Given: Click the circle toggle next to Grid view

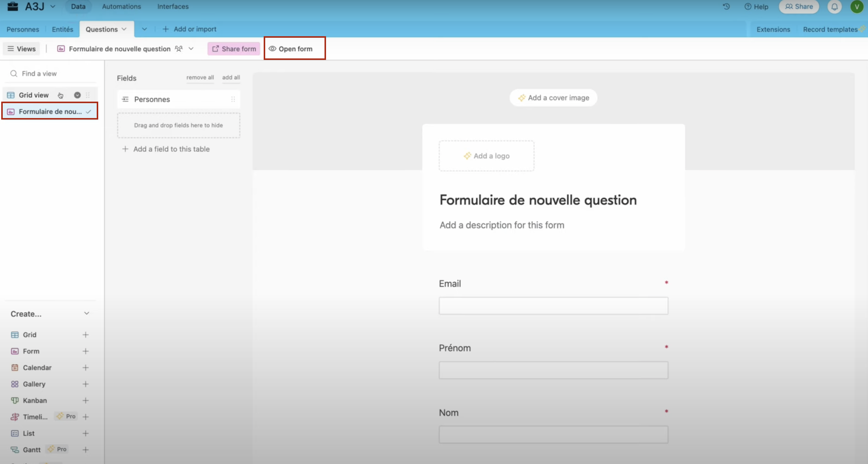Looking at the screenshot, I should coord(78,95).
